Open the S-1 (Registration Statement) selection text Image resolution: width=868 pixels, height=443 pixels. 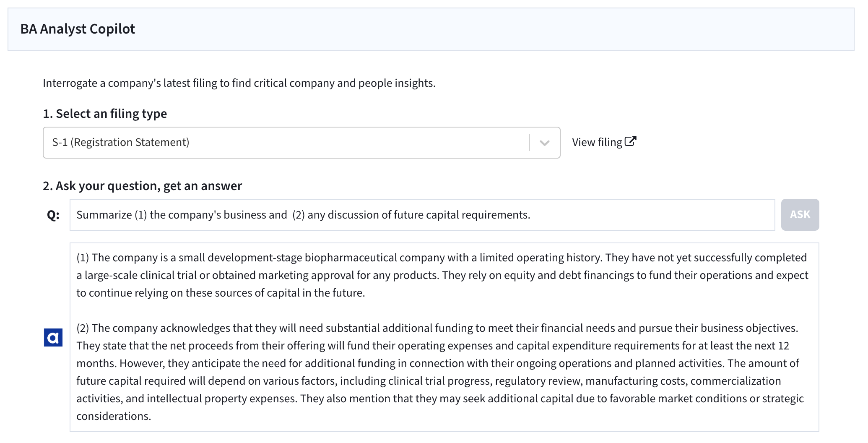coord(121,143)
